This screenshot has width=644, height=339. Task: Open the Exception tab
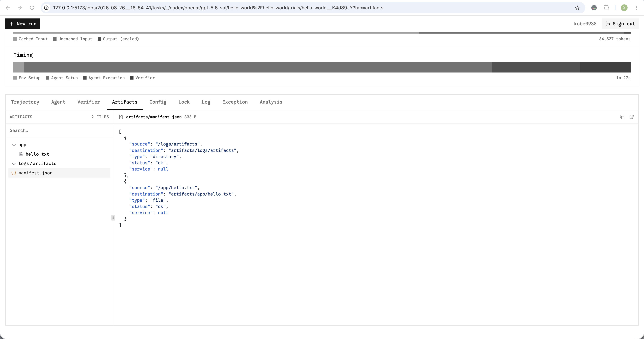pyautogui.click(x=235, y=102)
